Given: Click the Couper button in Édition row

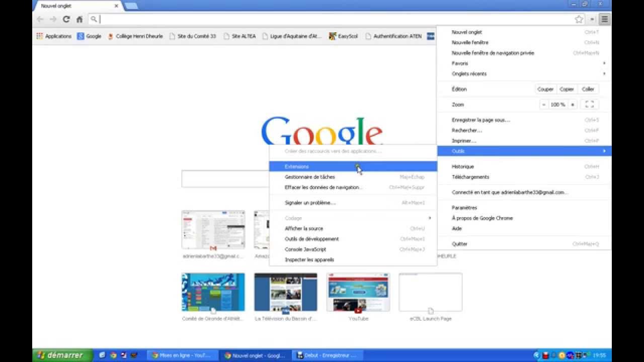Looking at the screenshot, I should [x=545, y=89].
